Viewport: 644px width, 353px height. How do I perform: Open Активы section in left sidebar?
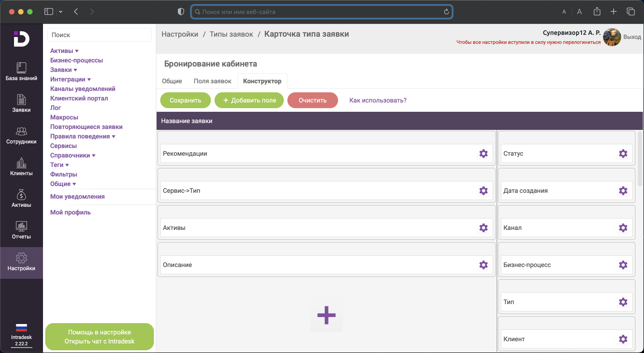pos(21,199)
